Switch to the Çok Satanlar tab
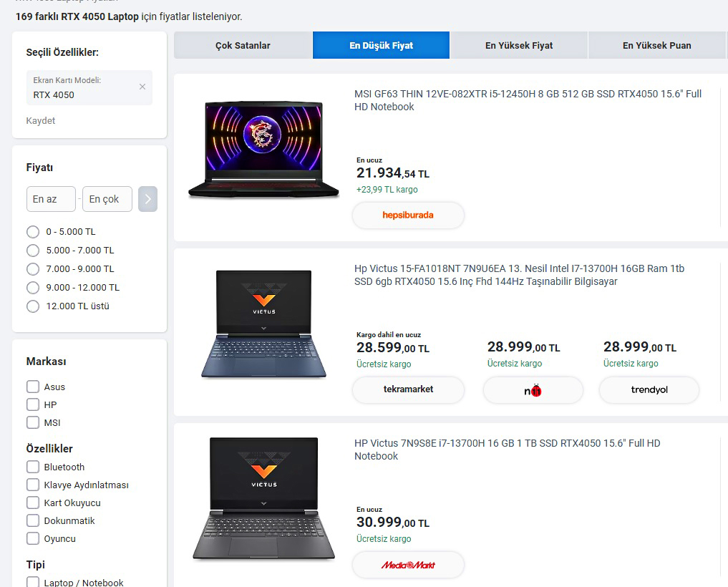Viewport: 728px width, 587px height. tap(243, 45)
